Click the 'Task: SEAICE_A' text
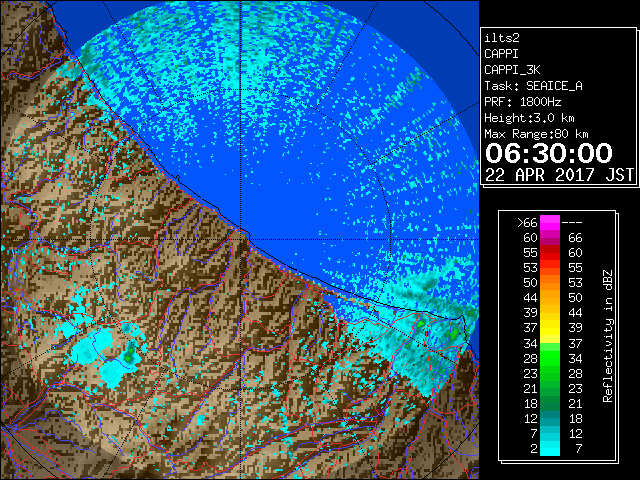This screenshot has width=640, height=480. pos(533,86)
